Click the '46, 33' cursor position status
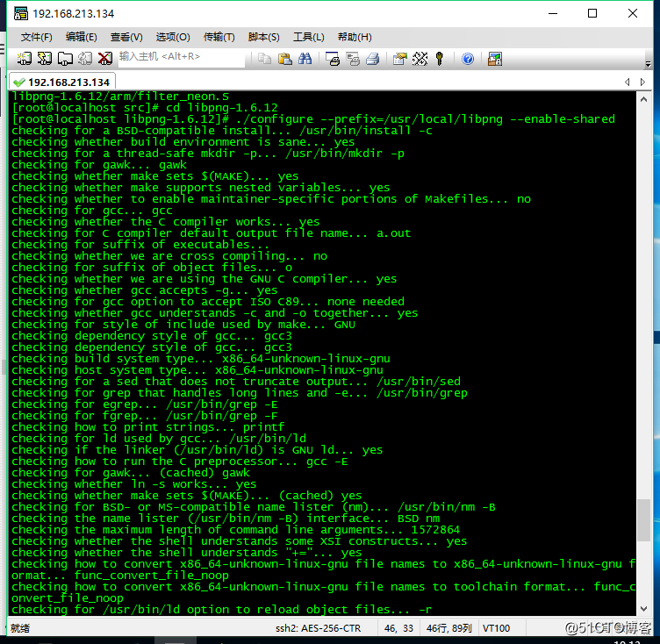Screen dimensions: 660x644 pyautogui.click(x=398, y=628)
